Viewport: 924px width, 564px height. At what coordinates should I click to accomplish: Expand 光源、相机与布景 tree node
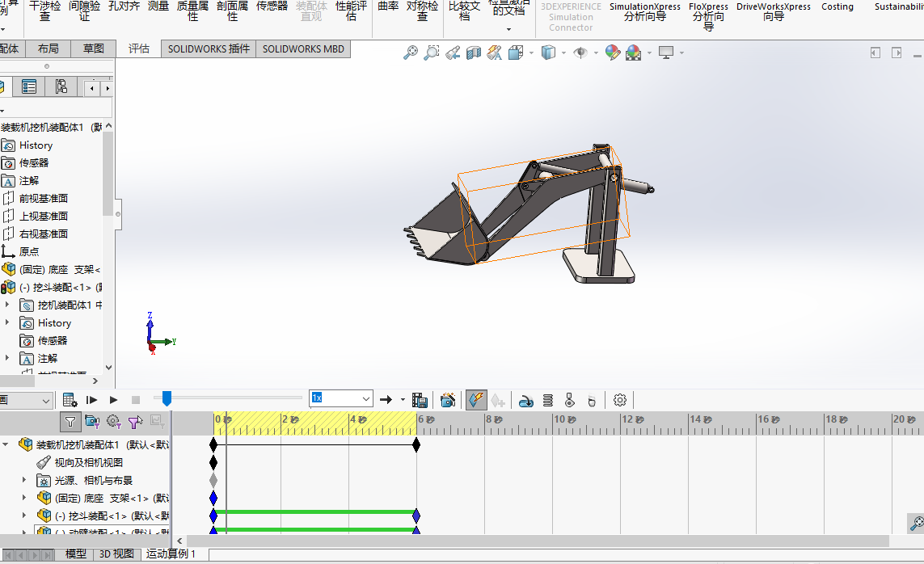(x=24, y=480)
